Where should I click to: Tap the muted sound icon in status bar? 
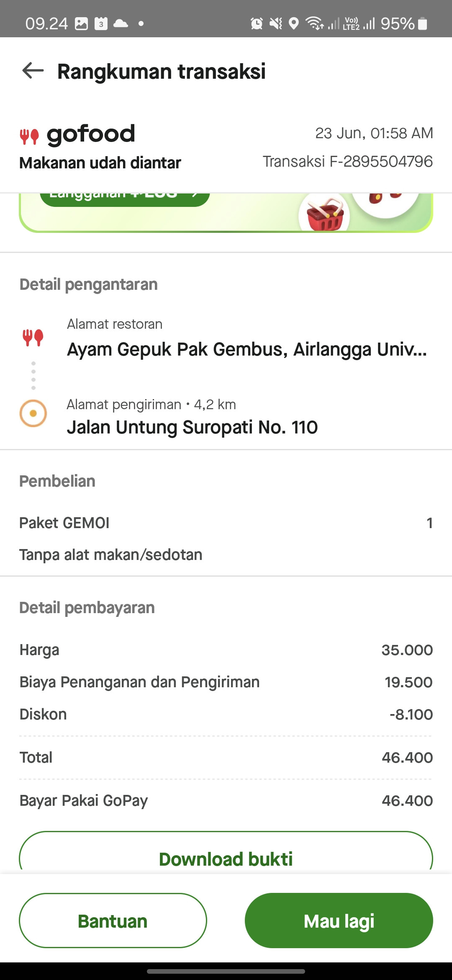(276, 23)
